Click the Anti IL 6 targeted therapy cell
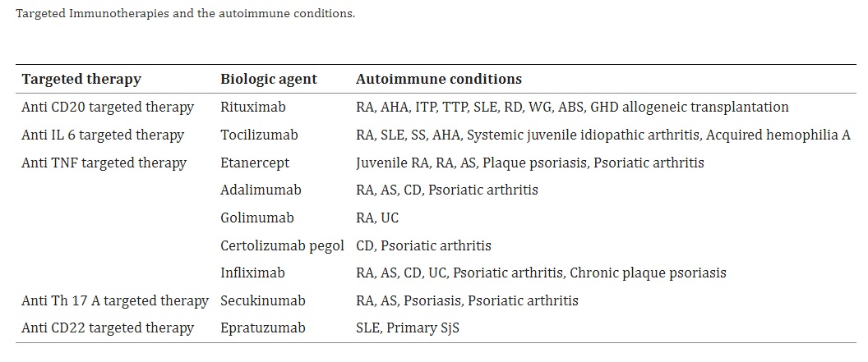The width and height of the screenshot is (868, 362). [103, 135]
